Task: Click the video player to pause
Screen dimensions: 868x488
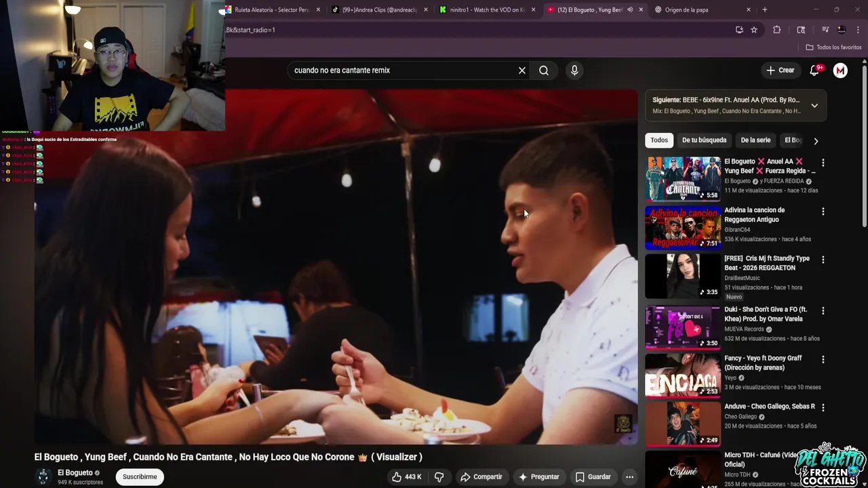Action: tap(336, 267)
